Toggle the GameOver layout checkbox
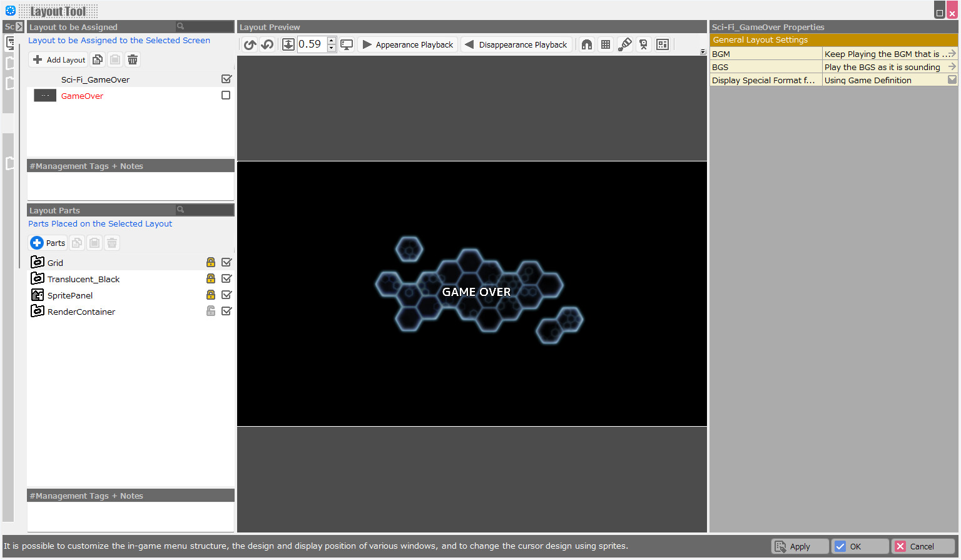 [226, 95]
